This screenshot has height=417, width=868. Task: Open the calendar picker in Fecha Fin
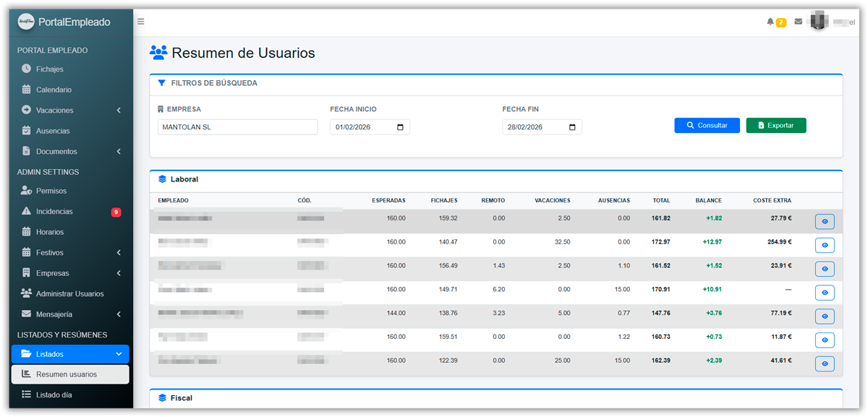point(572,127)
